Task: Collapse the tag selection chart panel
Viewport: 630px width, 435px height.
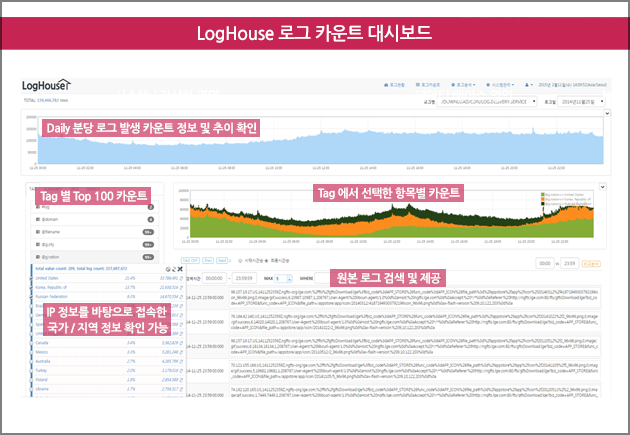Action: (602, 187)
